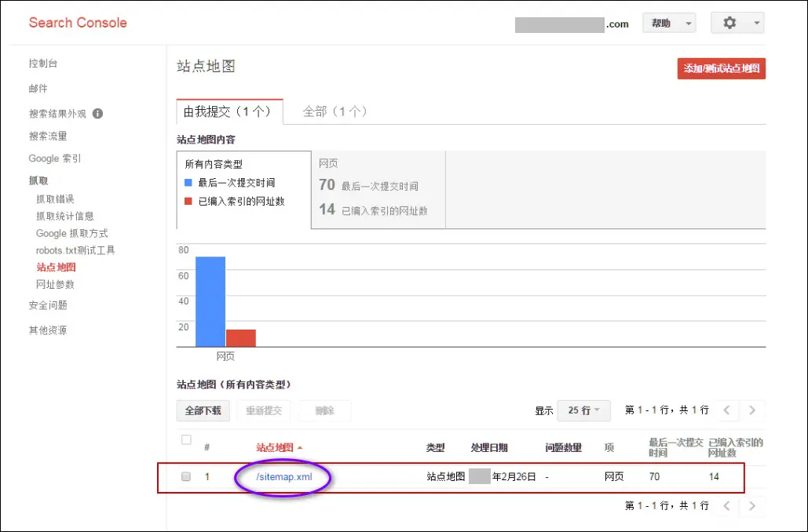Go to previous page arrow

click(x=727, y=410)
